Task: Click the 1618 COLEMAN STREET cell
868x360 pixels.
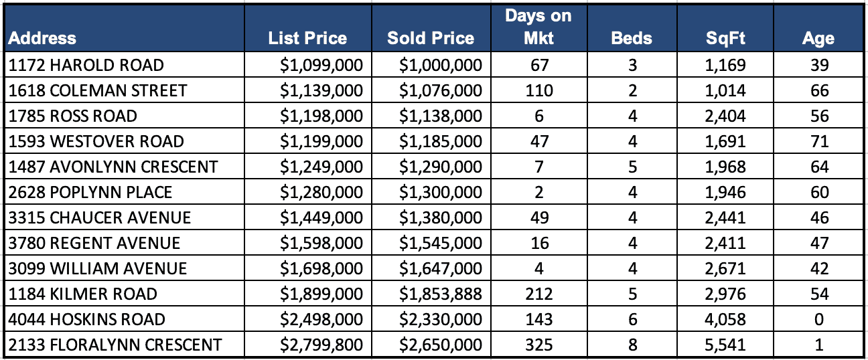Action: [98, 90]
